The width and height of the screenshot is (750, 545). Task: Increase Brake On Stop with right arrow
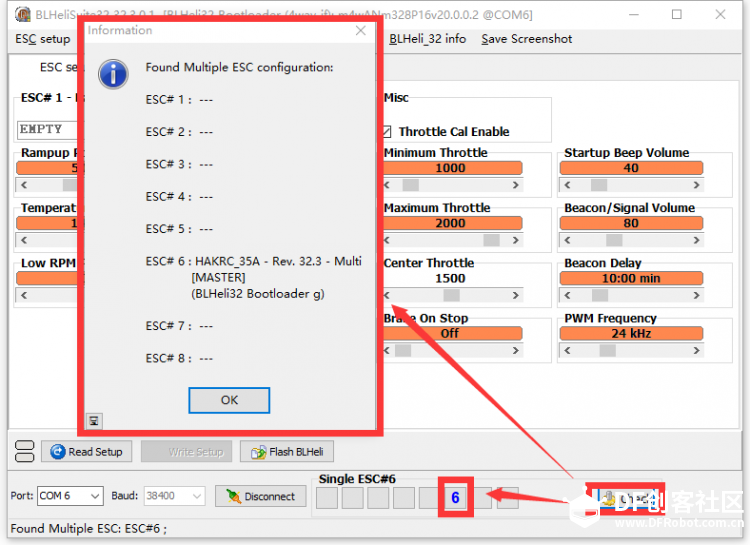516,351
